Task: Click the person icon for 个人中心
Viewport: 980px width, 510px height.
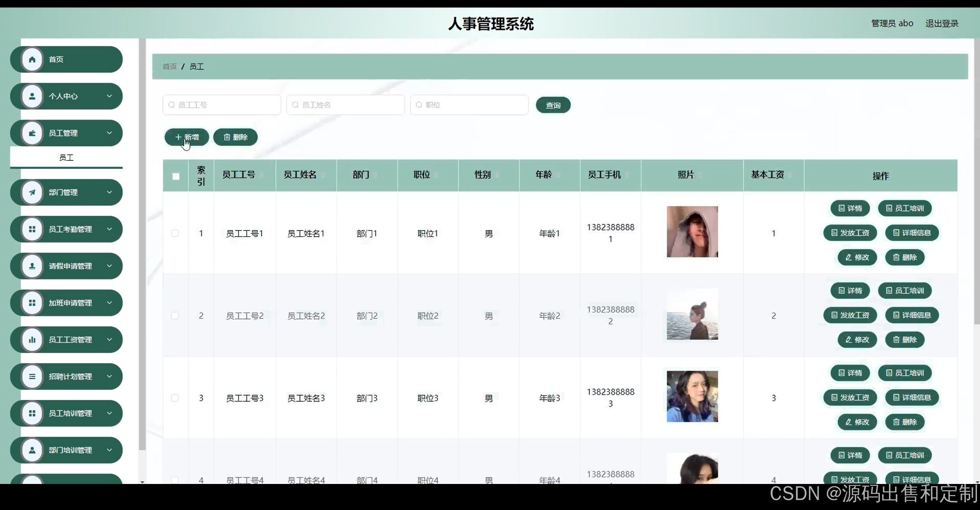Action: 32,96
